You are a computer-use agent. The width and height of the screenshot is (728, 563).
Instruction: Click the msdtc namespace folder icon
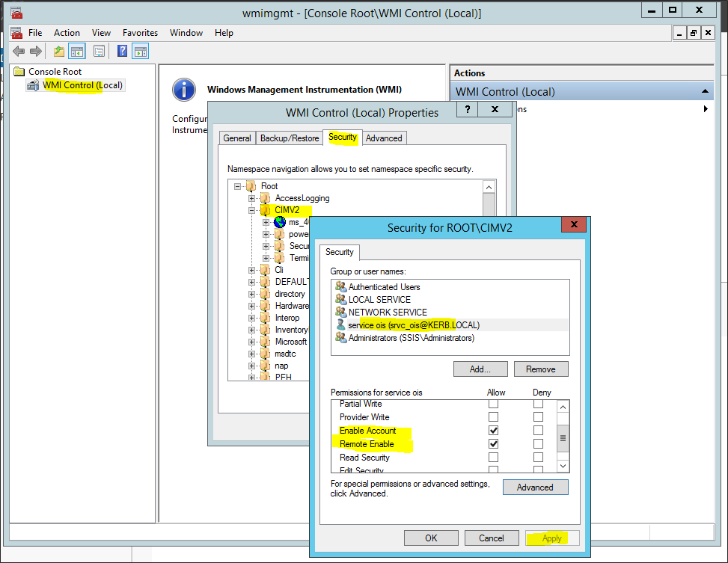(266, 354)
